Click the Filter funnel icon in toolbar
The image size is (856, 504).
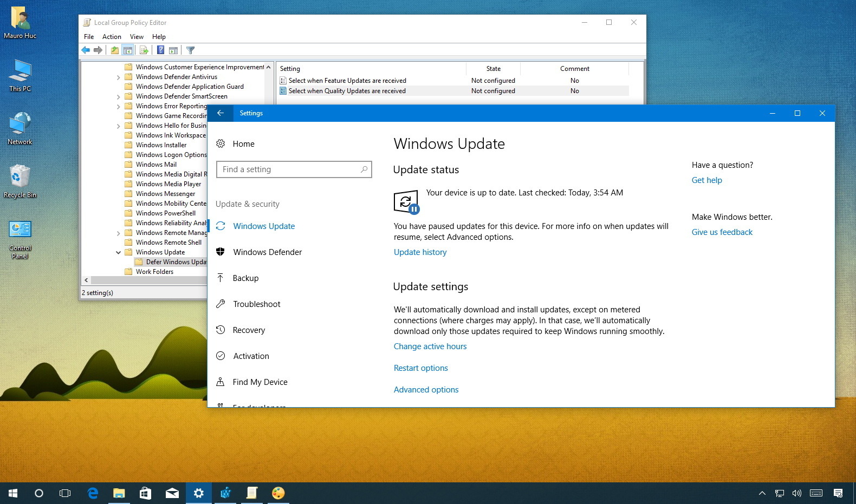[190, 50]
